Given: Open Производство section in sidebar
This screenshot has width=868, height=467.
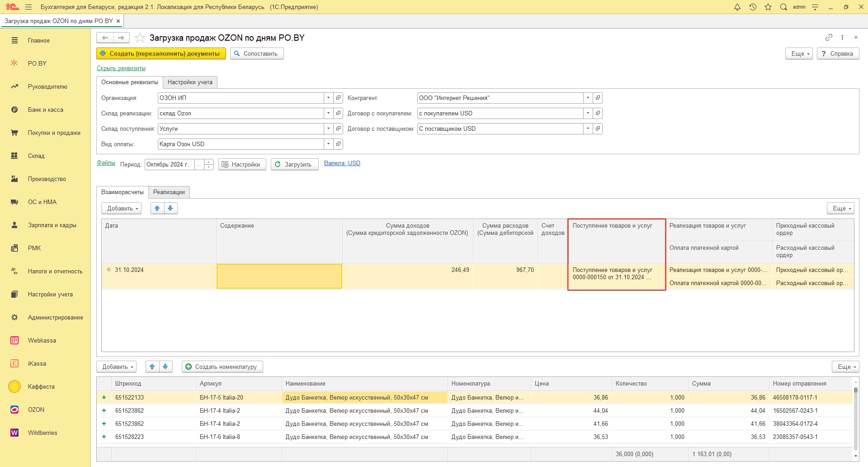Looking at the screenshot, I should (x=47, y=179).
